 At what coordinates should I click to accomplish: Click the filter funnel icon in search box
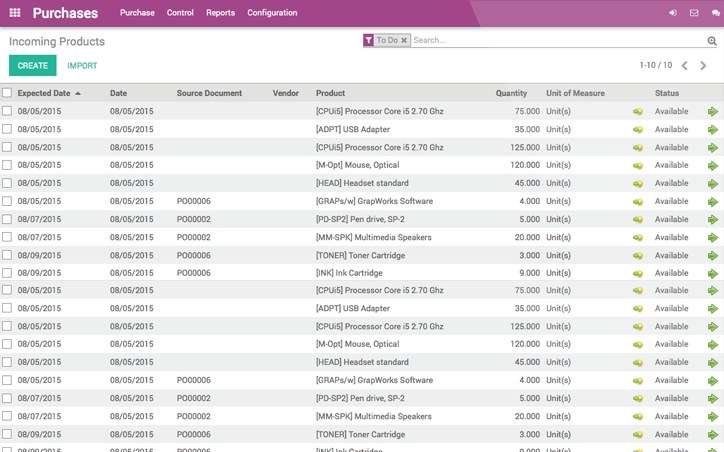click(368, 41)
